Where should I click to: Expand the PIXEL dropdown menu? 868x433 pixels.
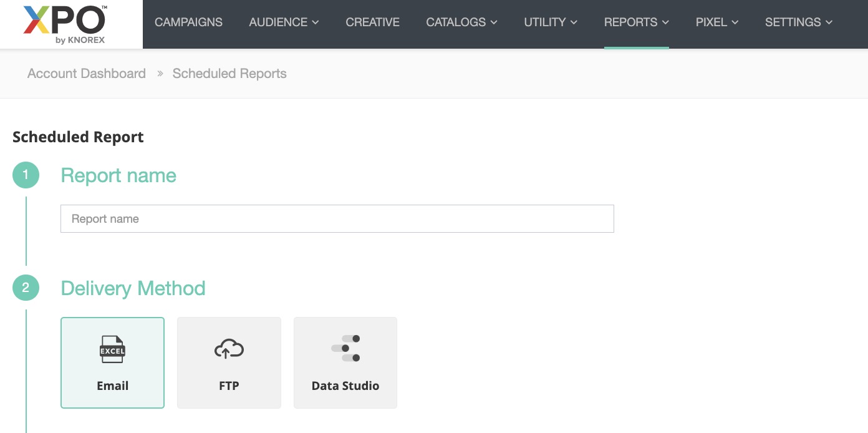point(717,22)
